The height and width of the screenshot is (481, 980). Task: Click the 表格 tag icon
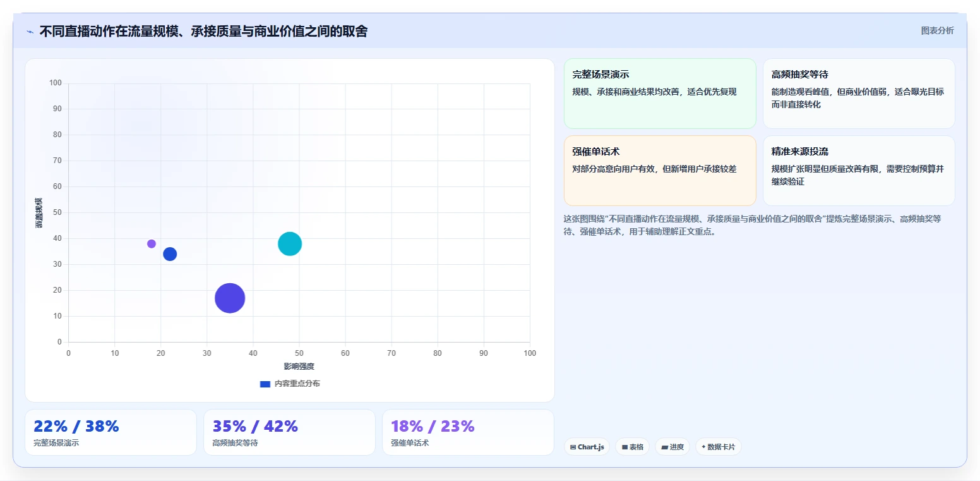[624, 447]
